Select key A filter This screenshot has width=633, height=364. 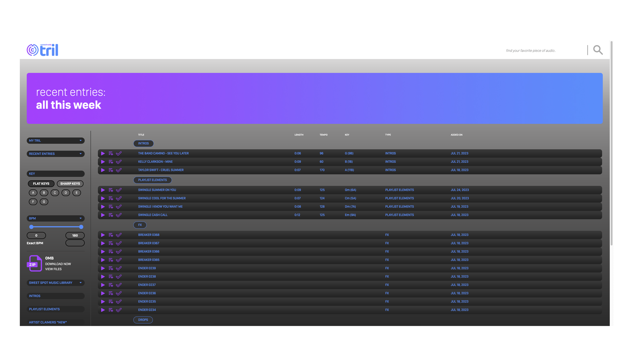(33, 193)
